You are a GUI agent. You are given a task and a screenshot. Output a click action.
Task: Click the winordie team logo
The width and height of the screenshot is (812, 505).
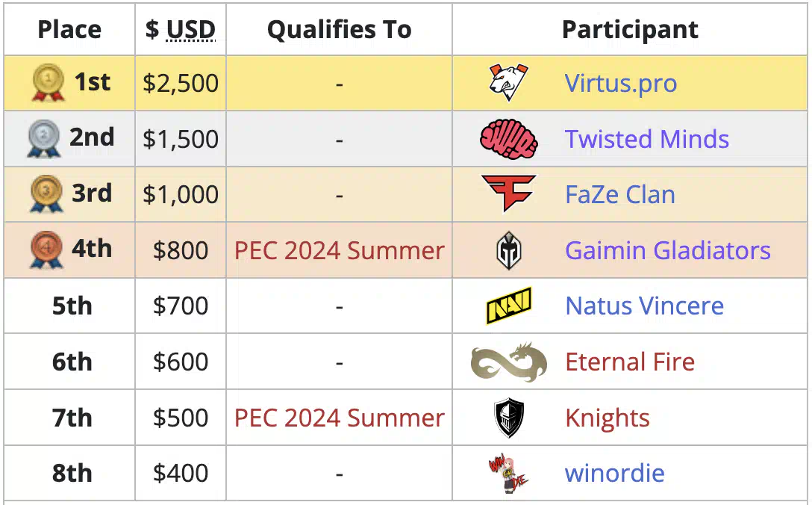tap(508, 474)
